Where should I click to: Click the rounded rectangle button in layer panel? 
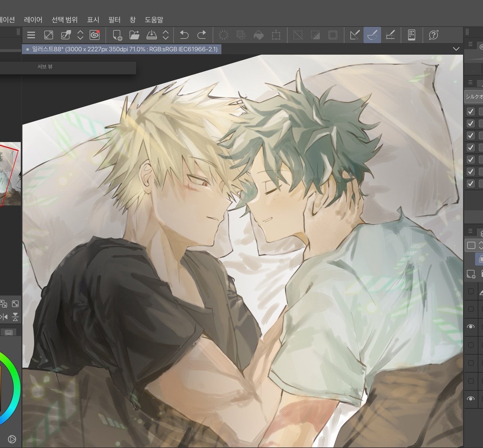coord(471,245)
